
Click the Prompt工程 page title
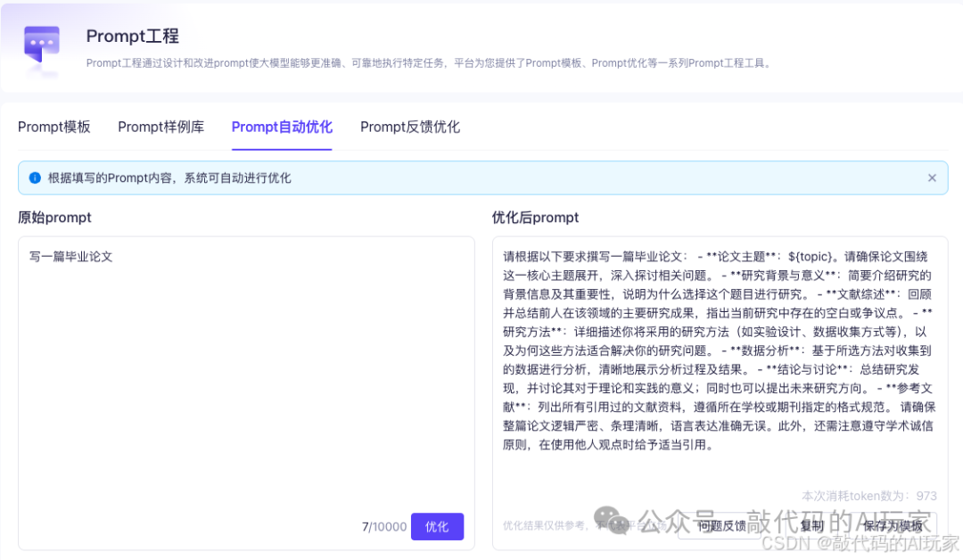tap(133, 36)
